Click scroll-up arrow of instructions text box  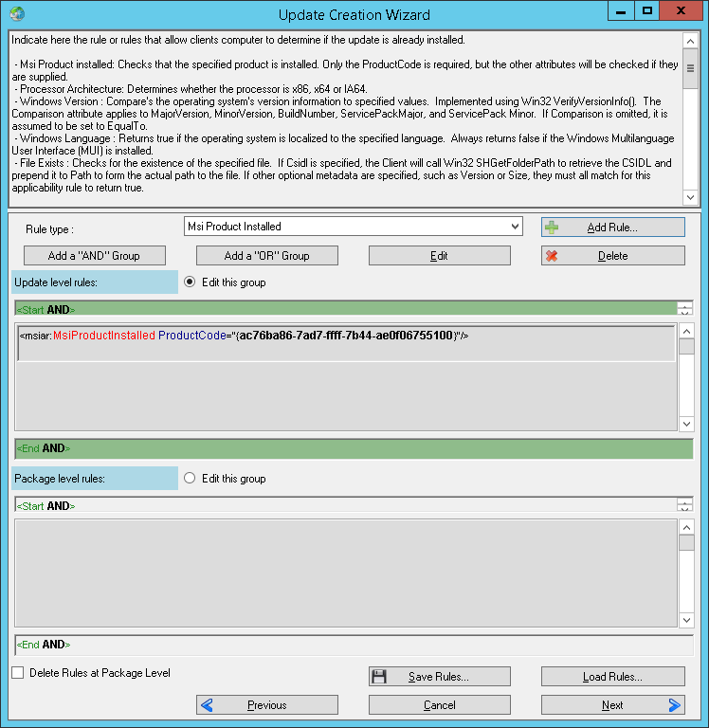pyautogui.click(x=690, y=42)
